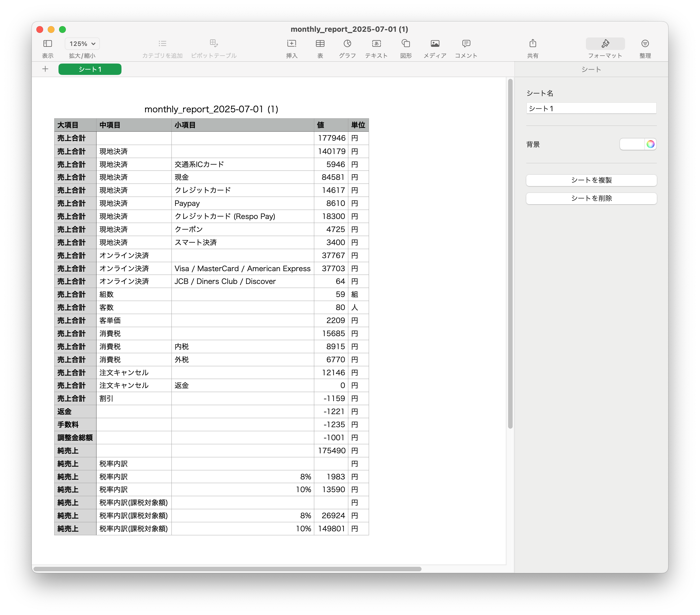Select the 小項目 header cell
This screenshot has height=615, width=700.
coord(243,125)
